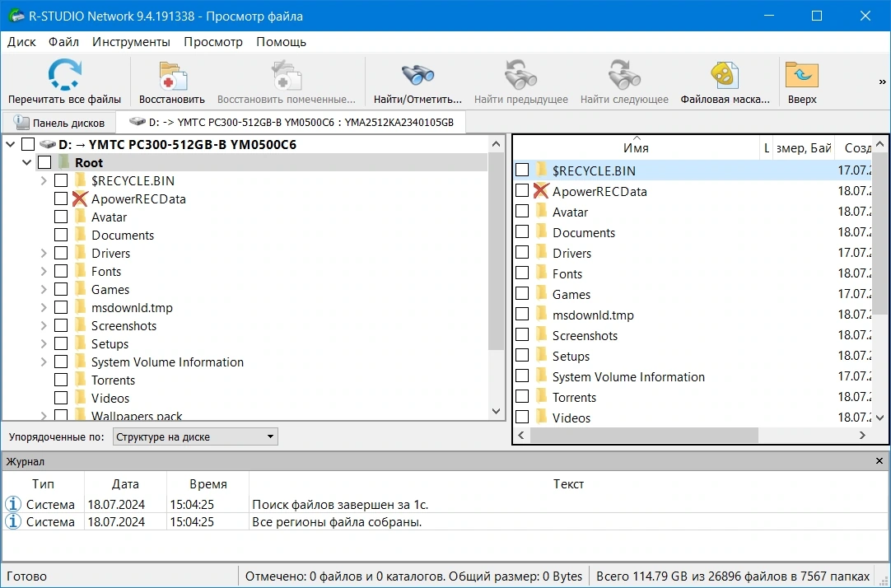Select Wallpapers pack folder in tree
Viewport: 891px width, 588px height.
pos(137,415)
